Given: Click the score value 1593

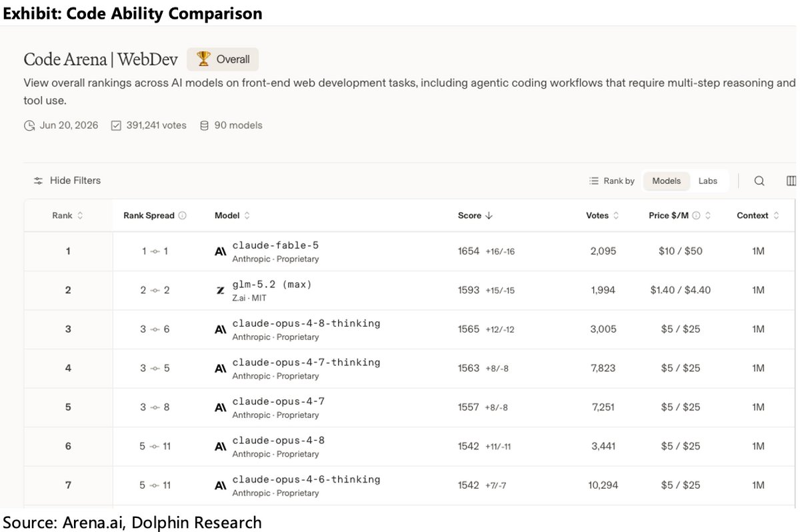Looking at the screenshot, I should coord(469,290).
